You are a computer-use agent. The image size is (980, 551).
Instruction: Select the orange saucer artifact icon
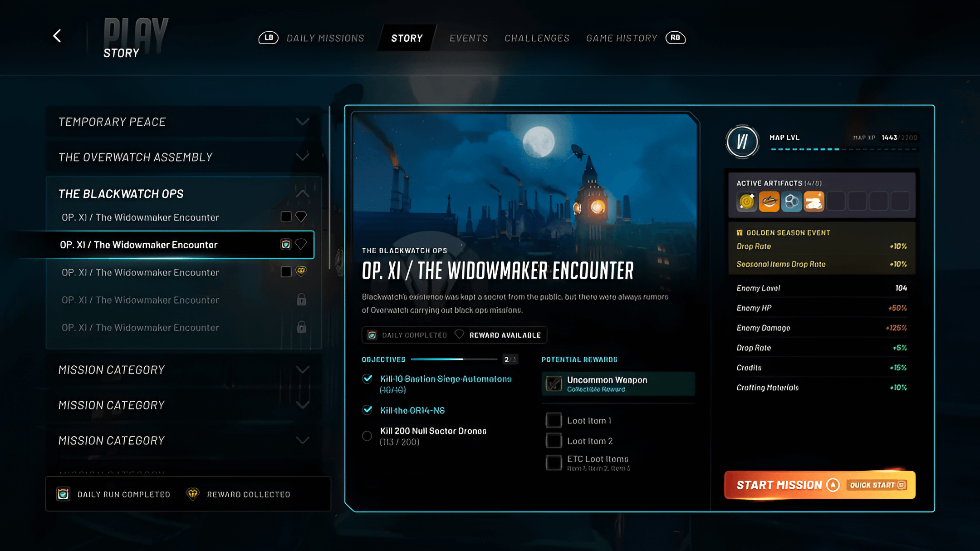769,202
